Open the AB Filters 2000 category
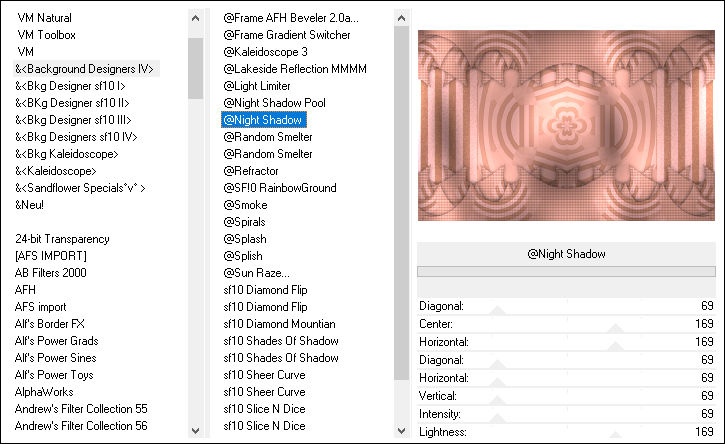Viewport: 725px width, 444px height. pyautogui.click(x=50, y=273)
